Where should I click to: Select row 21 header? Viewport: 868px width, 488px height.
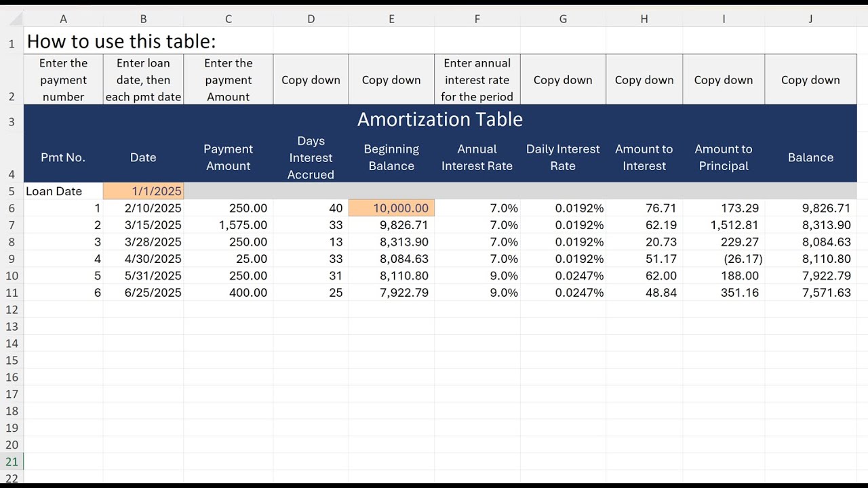(x=12, y=462)
